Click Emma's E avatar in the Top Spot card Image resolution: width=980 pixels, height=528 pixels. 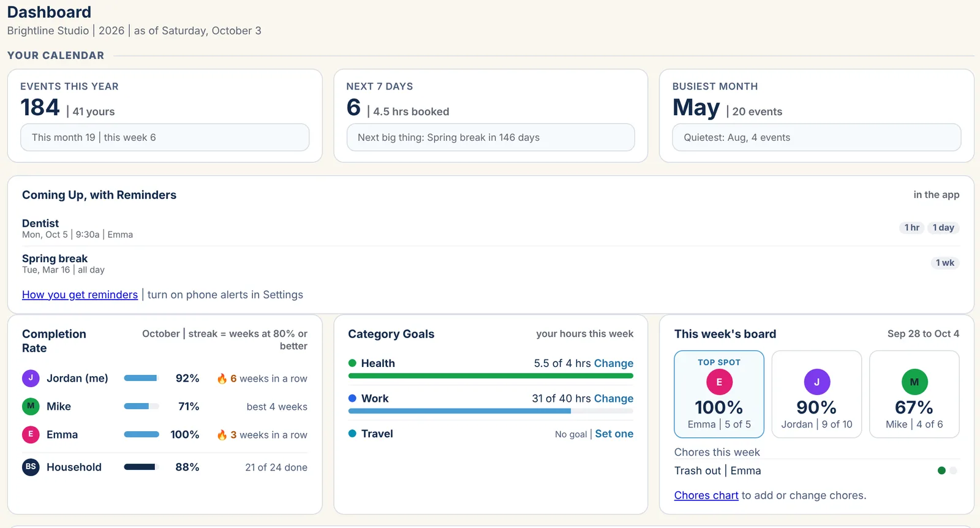[719, 382]
